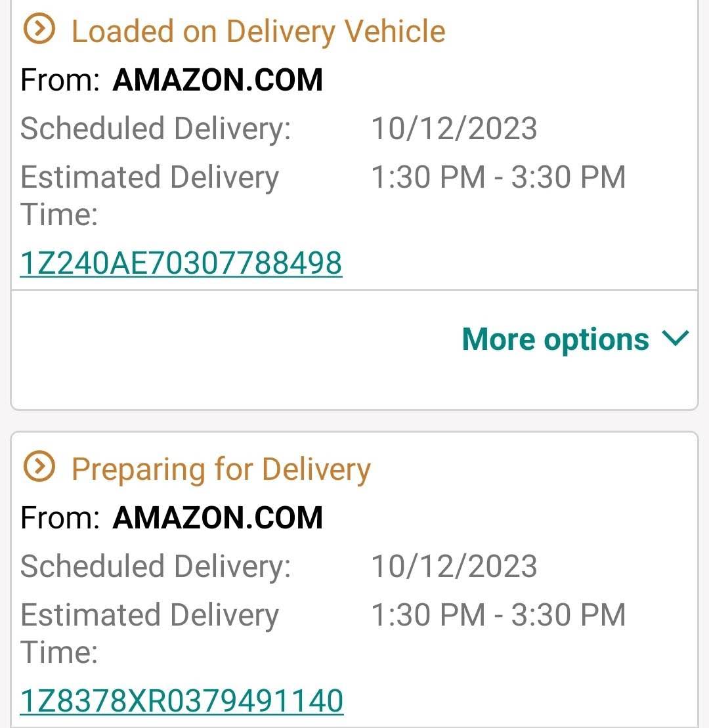This screenshot has width=709, height=728.
Task: Click the second shipment's 1:30 PM - 3:30 PM window
Action: (x=499, y=614)
